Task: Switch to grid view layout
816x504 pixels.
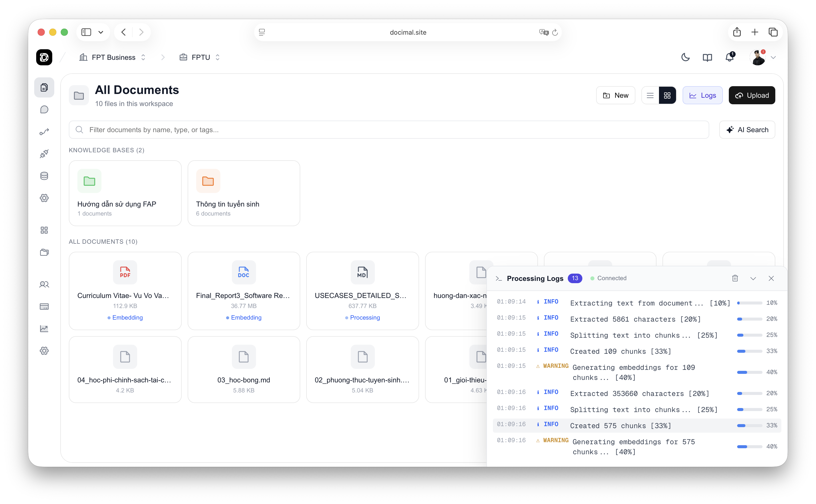Action: 667,96
